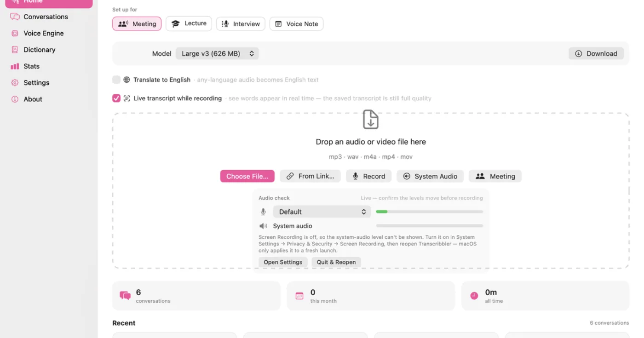Click the file drop icon

point(371,119)
